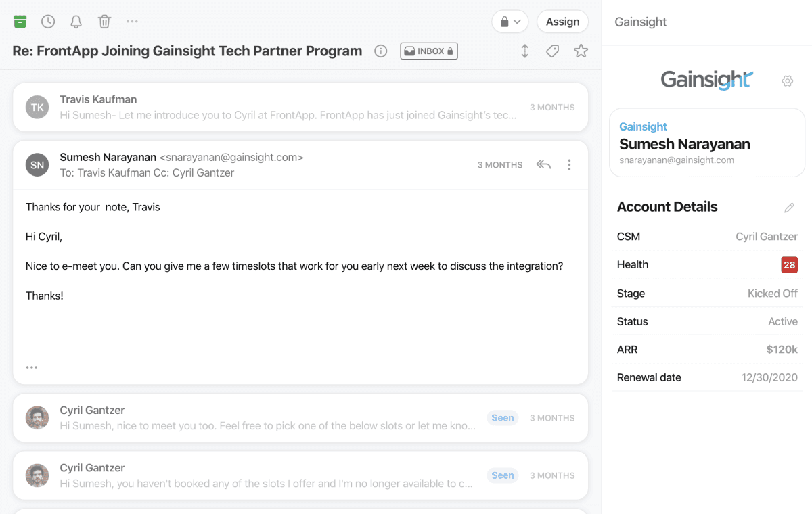The height and width of the screenshot is (514, 812).
Task: Click Cyril Gantzer's avatar photo
Action: coord(37,417)
